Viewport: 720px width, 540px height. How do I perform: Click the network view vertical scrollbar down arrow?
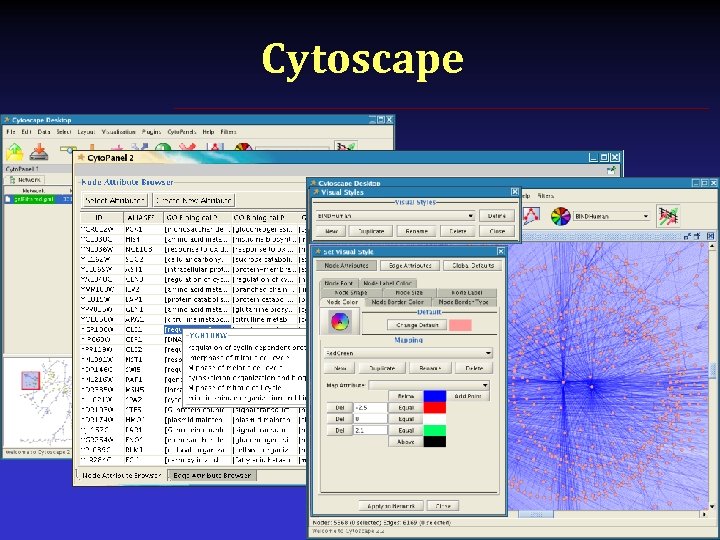(x=712, y=506)
